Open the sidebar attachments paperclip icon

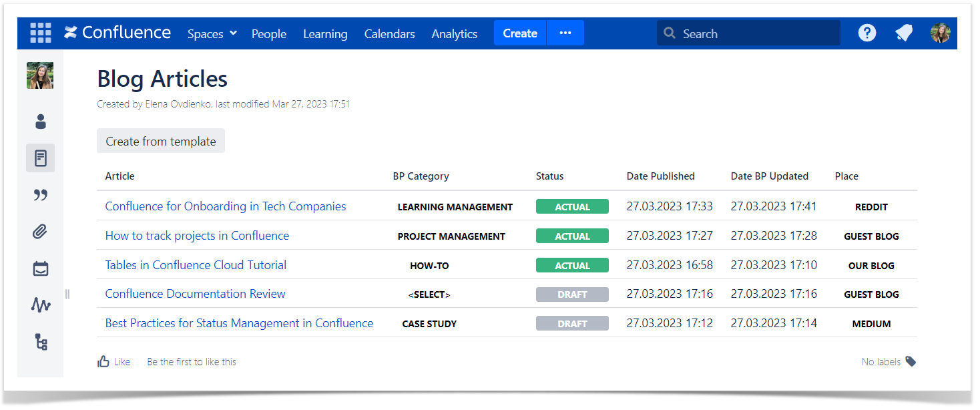click(x=41, y=232)
